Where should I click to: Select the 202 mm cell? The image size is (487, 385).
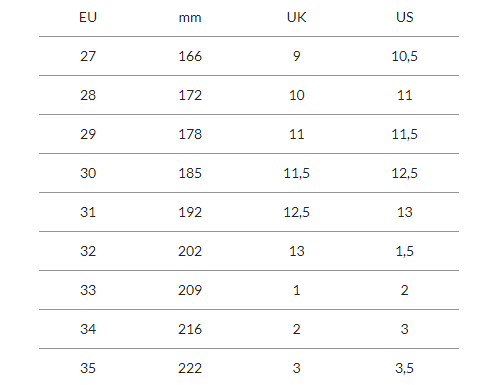point(190,251)
